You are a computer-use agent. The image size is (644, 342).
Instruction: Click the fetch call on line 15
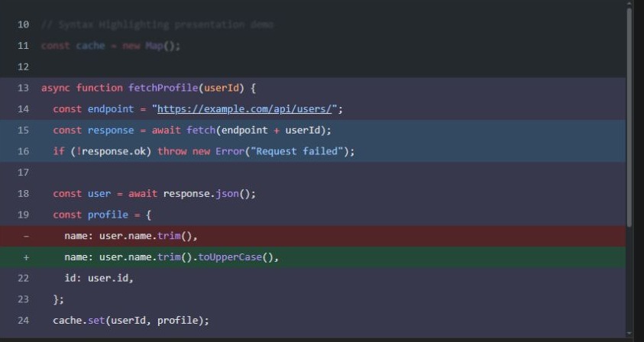click(201, 130)
